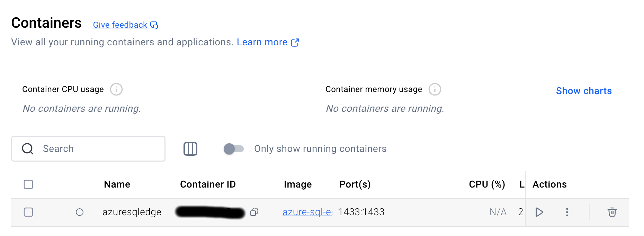644x236 pixels.
Task: Click into the Search containers field
Action: point(88,149)
